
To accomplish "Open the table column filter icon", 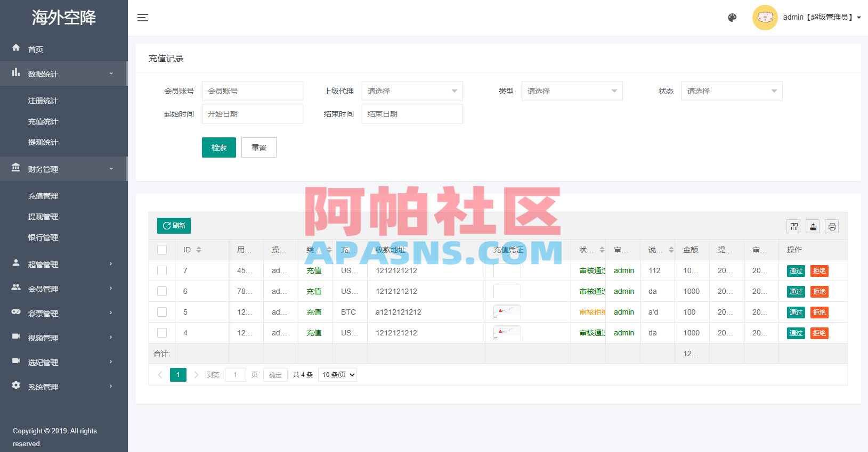I will coord(794,227).
